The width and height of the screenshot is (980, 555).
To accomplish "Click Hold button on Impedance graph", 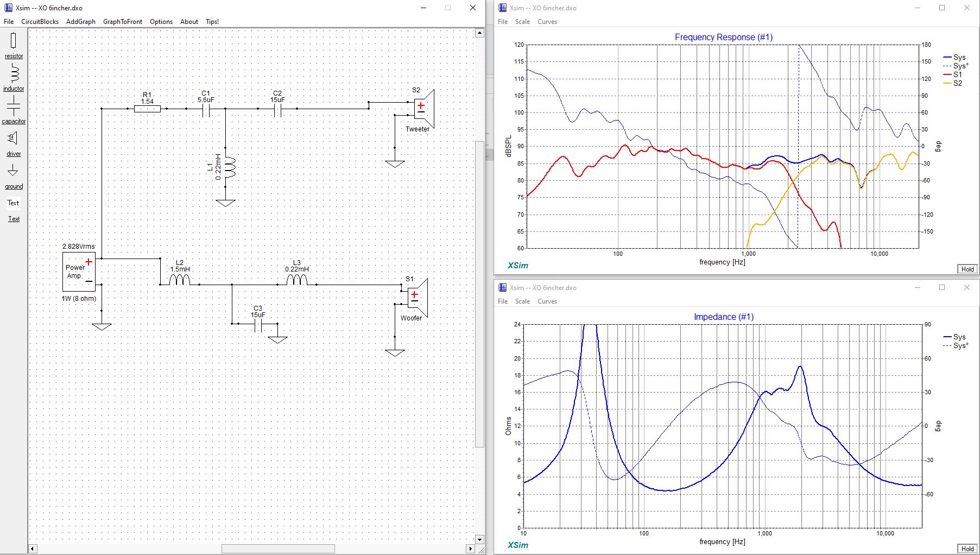I will [x=968, y=548].
